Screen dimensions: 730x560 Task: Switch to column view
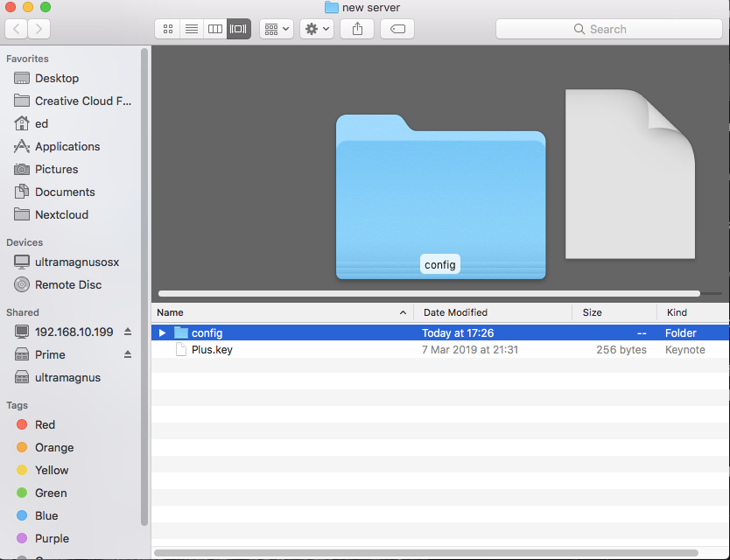[215, 29]
